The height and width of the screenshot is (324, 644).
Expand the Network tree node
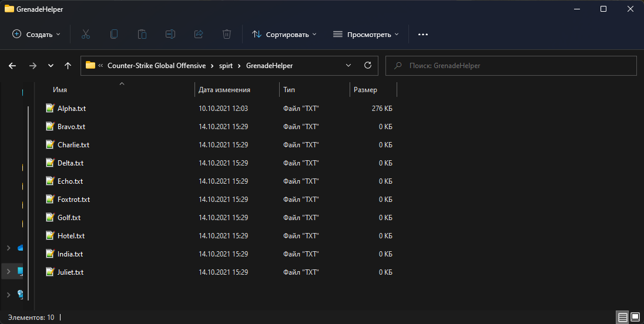9,295
